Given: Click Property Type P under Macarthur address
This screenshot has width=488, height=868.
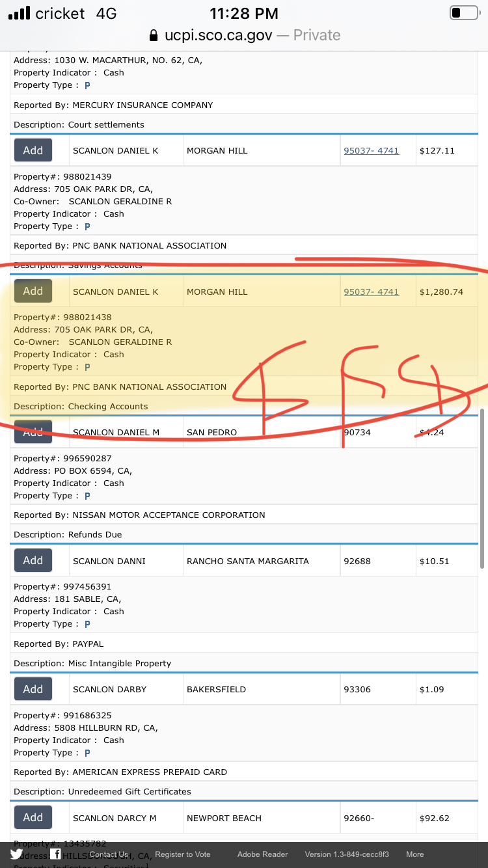Looking at the screenshot, I should click(87, 85).
